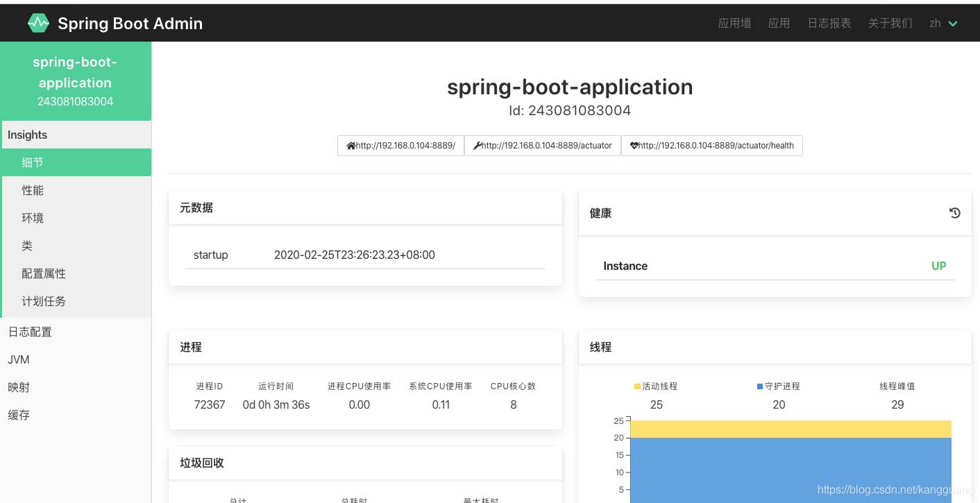This screenshot has height=503, width=980.
Task: Open 应用 in top navigation
Action: click(779, 23)
